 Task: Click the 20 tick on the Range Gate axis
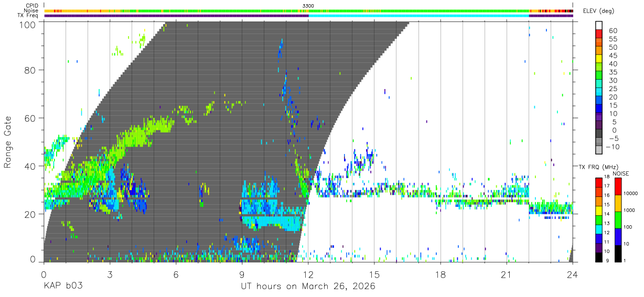[30, 214]
